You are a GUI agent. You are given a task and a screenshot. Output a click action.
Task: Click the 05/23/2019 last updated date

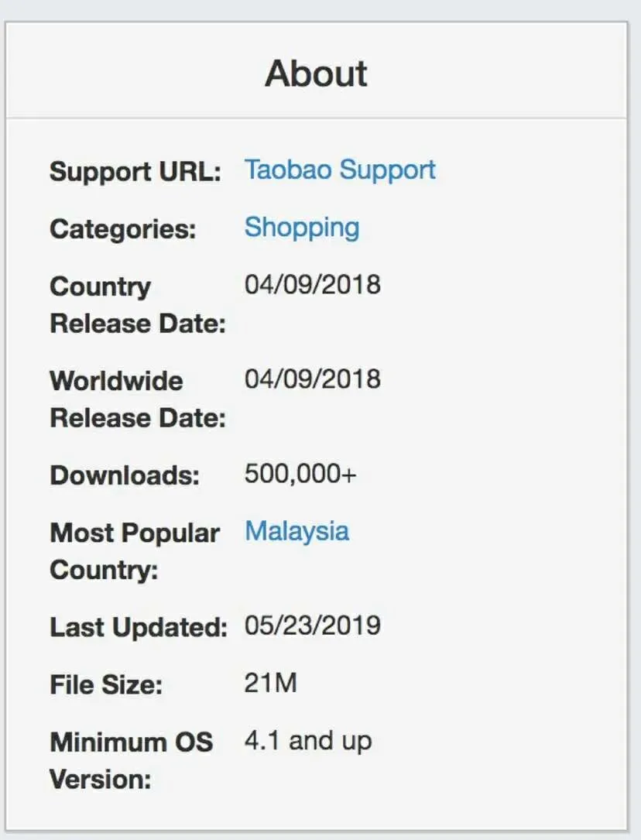click(x=313, y=626)
